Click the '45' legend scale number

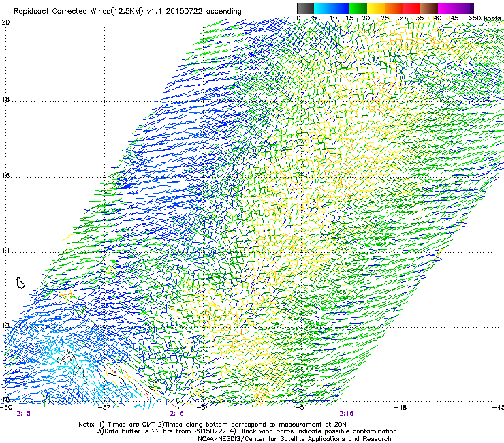454,18
